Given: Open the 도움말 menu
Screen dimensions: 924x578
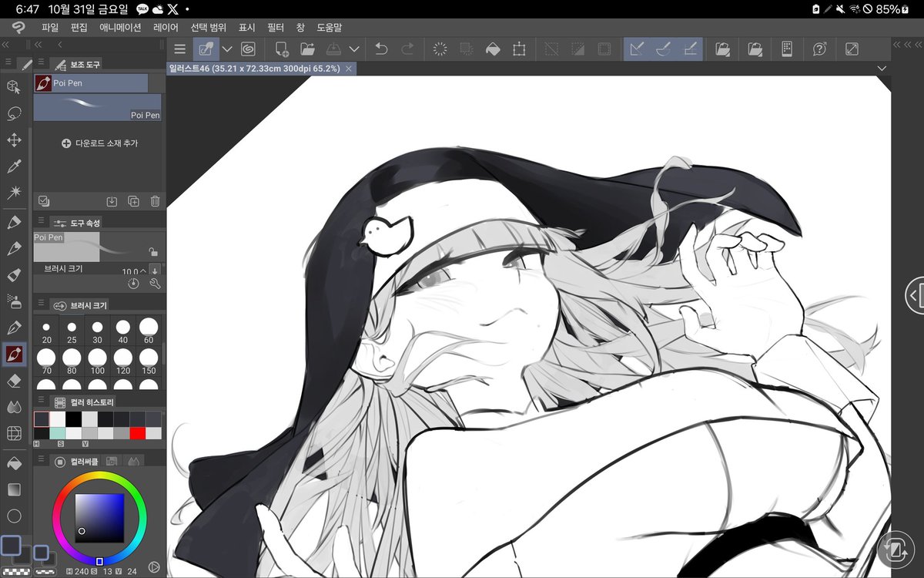Looking at the screenshot, I should point(329,28).
